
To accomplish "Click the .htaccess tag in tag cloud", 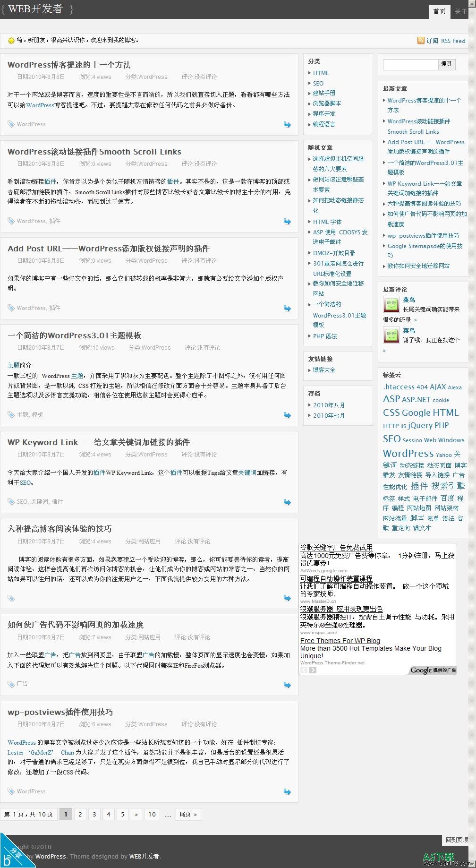I will coord(399,387).
